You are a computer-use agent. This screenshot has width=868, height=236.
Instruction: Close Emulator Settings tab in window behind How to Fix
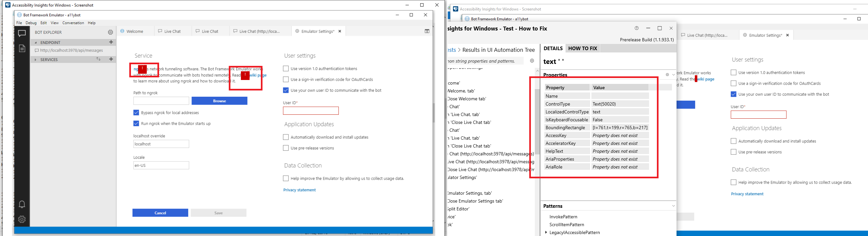coord(787,35)
